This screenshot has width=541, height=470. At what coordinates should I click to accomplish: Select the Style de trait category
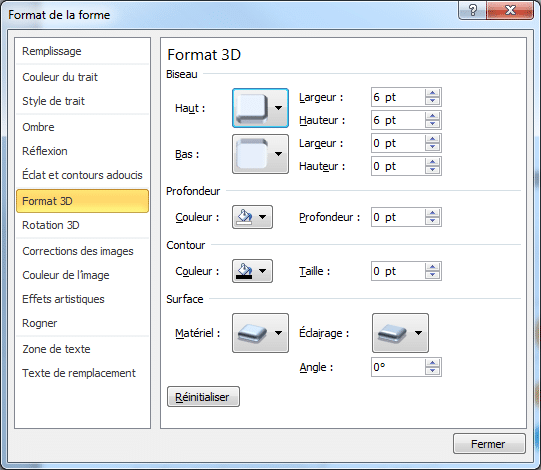[x=82, y=101]
